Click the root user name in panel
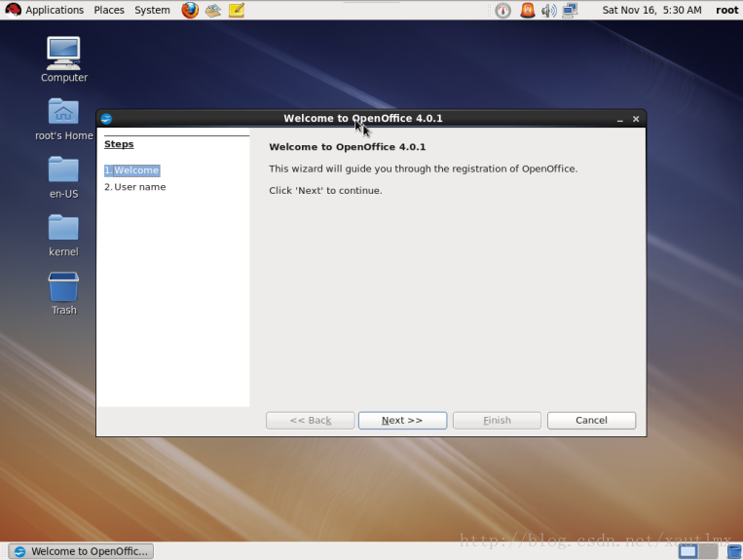 [x=726, y=10]
